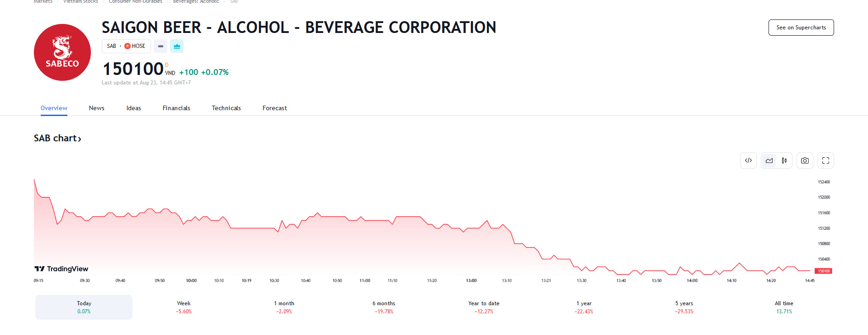Screen dimensions: 868x335
Task: Open chart in fullscreen mode
Action: pyautogui.click(x=826, y=161)
